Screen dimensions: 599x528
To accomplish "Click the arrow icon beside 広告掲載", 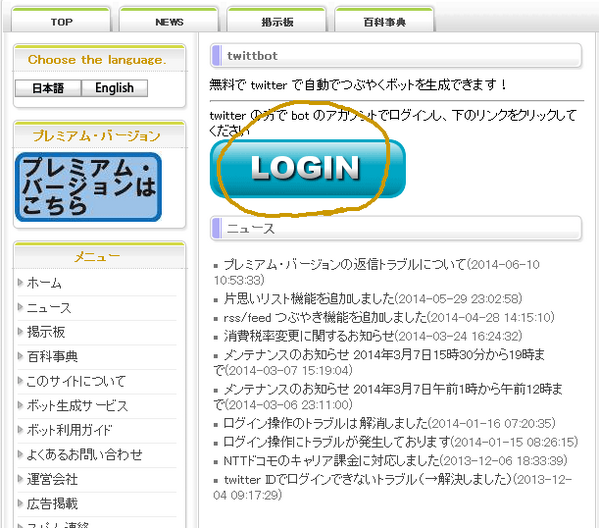I will [20, 502].
